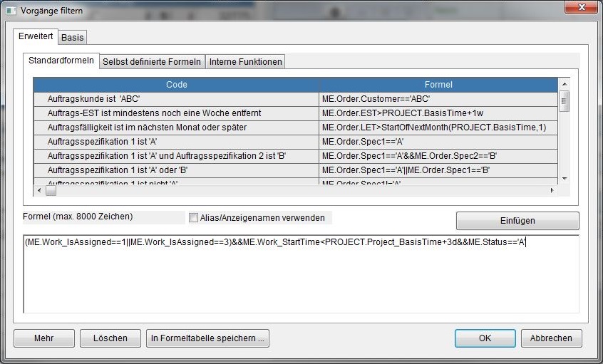This screenshot has height=364, width=603.
Task: Open the Selbst definierte Formeln tab
Action: (152, 61)
